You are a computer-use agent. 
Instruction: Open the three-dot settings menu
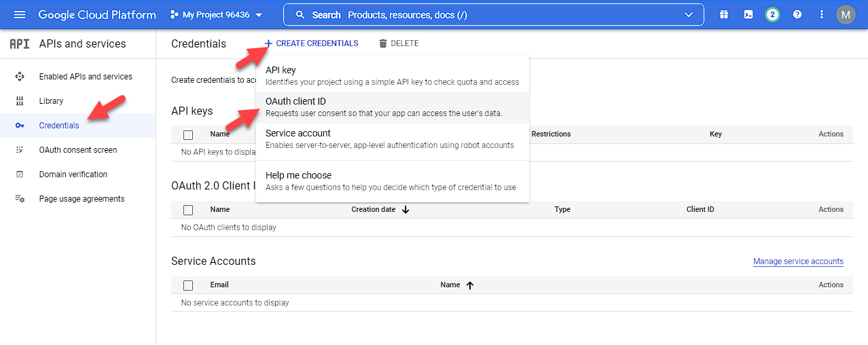pos(822,14)
